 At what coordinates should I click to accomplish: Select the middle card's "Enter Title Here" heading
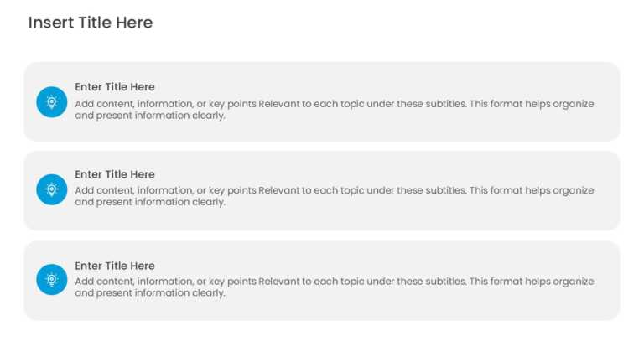(115, 174)
